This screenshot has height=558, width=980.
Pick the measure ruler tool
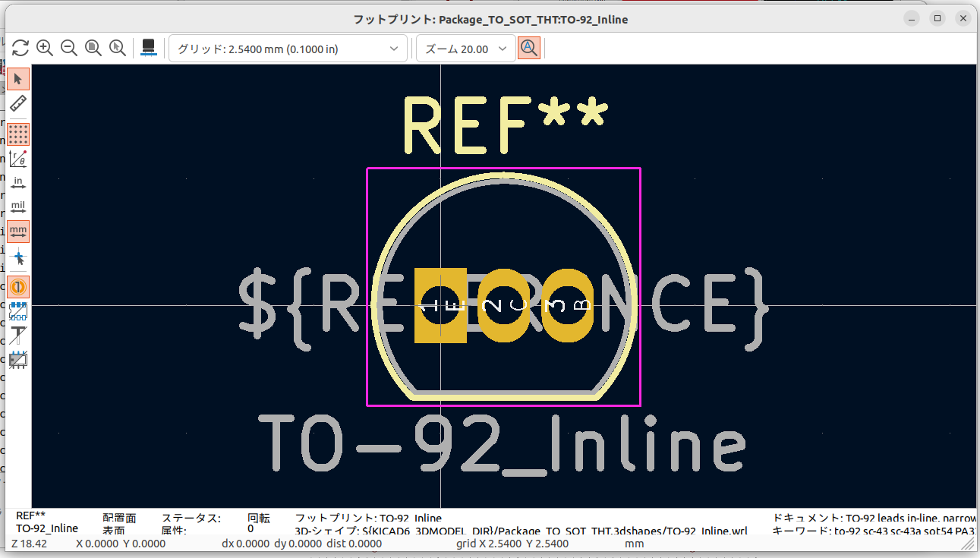[18, 103]
